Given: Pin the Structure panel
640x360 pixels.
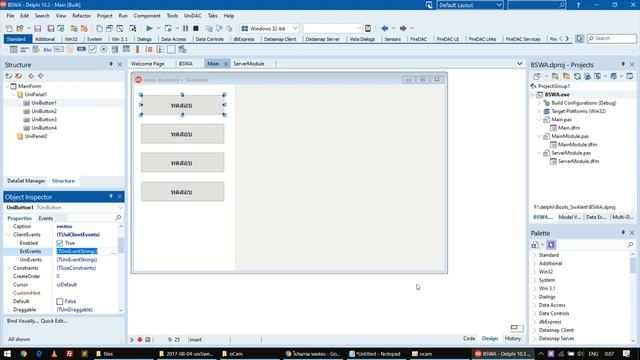Looking at the screenshot, I should tap(111, 64).
